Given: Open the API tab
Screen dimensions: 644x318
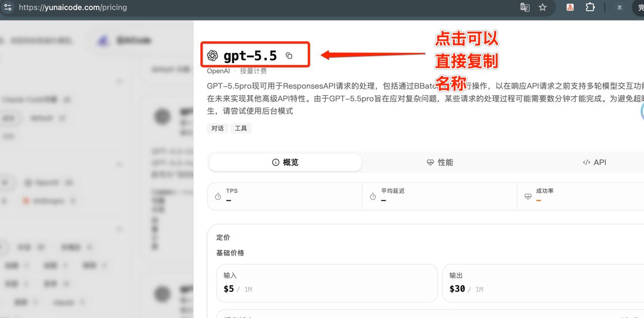Looking at the screenshot, I should click(x=594, y=163).
